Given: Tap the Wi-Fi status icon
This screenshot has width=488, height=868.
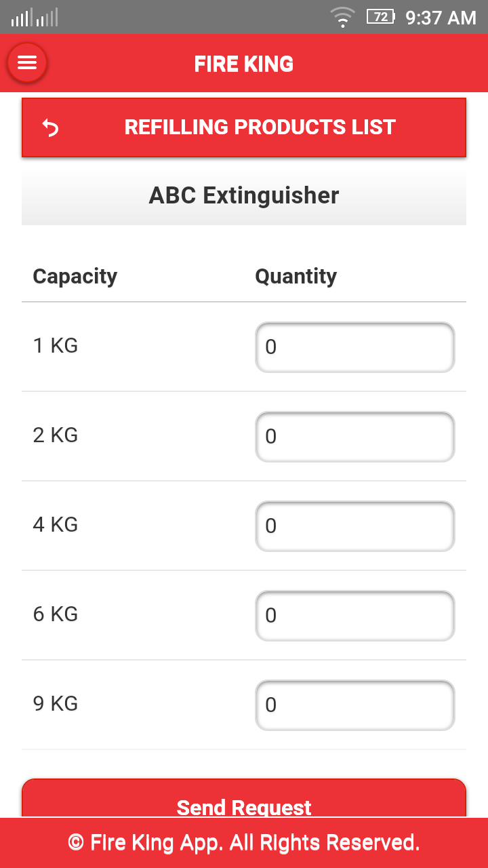Looking at the screenshot, I should click(x=343, y=17).
